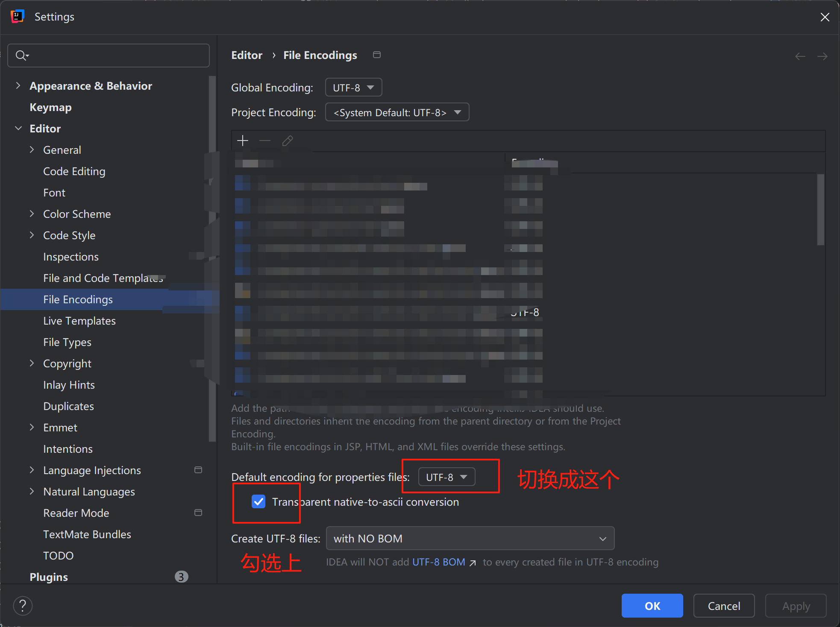840x627 pixels.
Task: Open TextMate Bundles settings page
Action: [x=87, y=534]
